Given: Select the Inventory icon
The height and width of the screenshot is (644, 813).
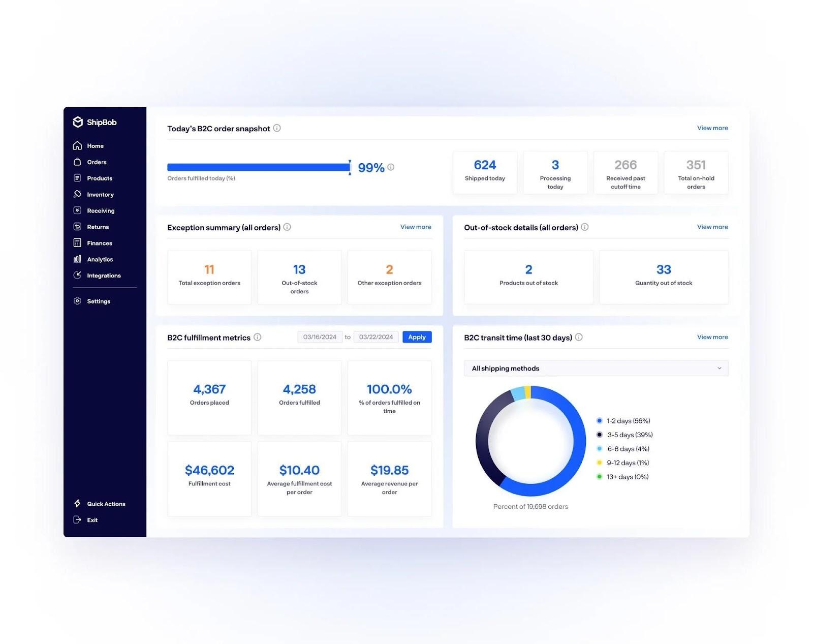Looking at the screenshot, I should [x=77, y=194].
